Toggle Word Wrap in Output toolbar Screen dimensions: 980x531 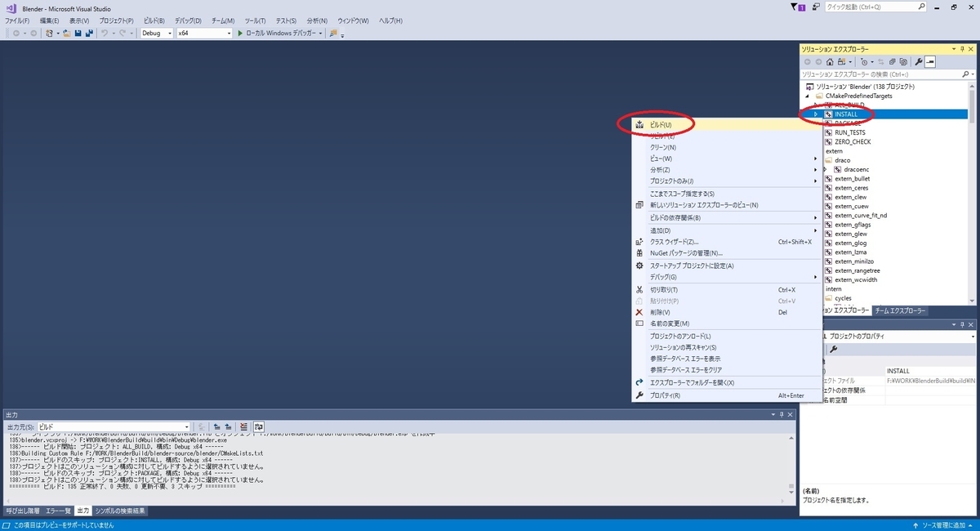[x=258, y=426]
